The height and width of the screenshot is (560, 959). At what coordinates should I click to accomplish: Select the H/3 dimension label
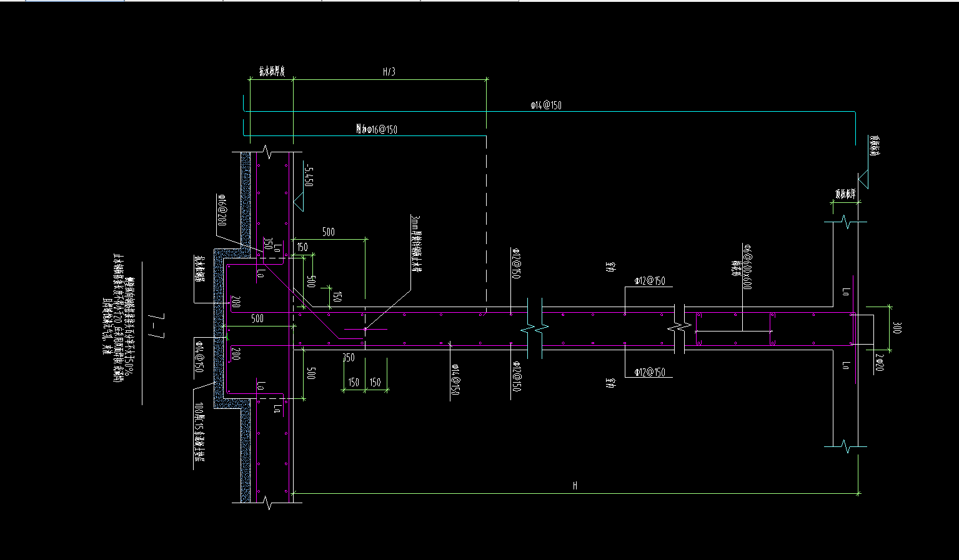[389, 72]
